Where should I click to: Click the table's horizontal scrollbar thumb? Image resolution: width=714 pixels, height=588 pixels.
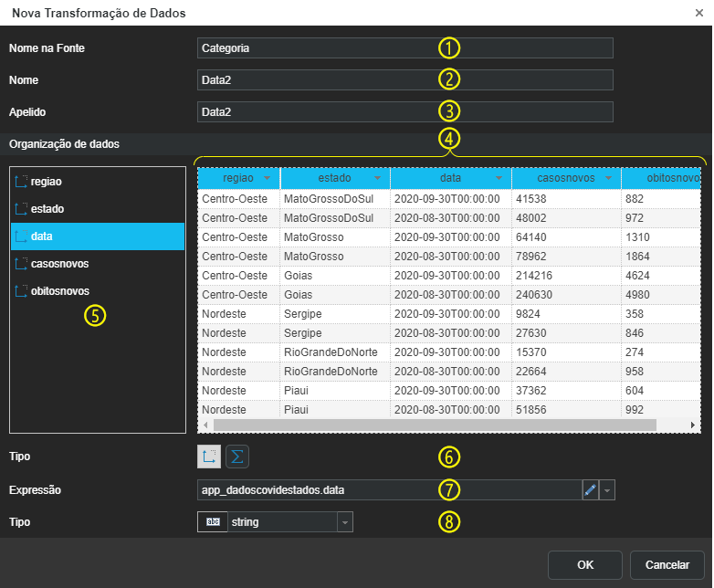click(x=435, y=425)
